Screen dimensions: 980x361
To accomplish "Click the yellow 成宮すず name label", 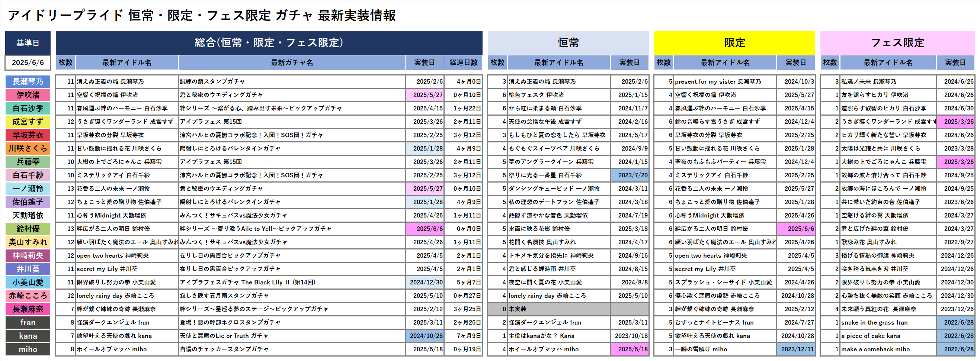I will pyautogui.click(x=28, y=122).
